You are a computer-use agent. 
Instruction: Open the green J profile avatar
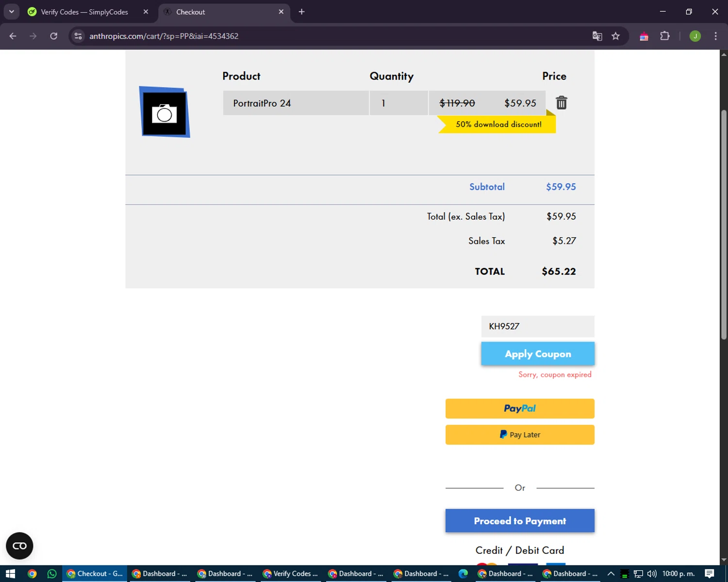[x=695, y=36]
